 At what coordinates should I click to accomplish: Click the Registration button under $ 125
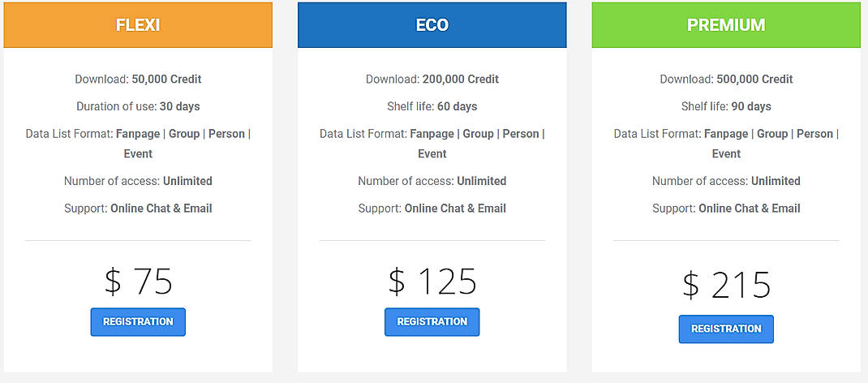click(x=432, y=321)
